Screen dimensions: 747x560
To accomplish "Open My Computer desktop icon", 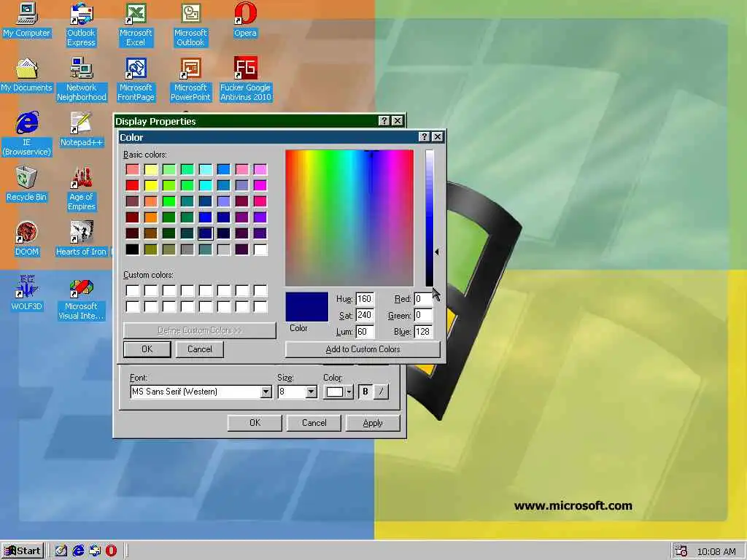I will (26, 20).
